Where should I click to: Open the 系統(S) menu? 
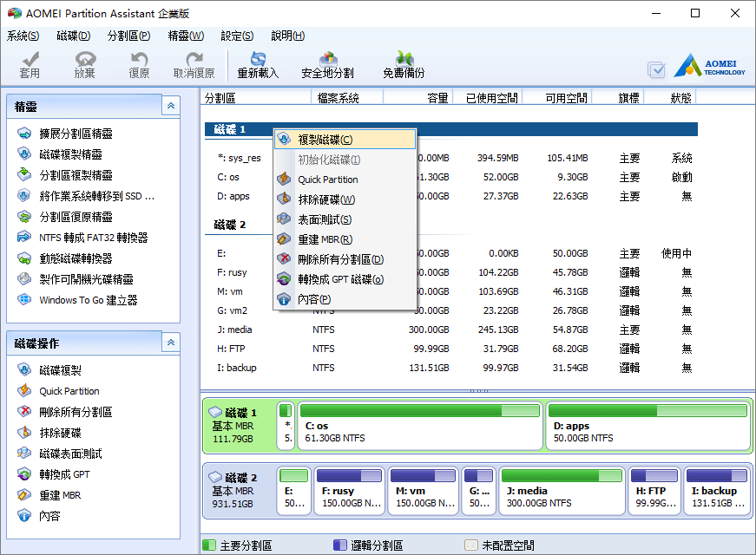23,36
